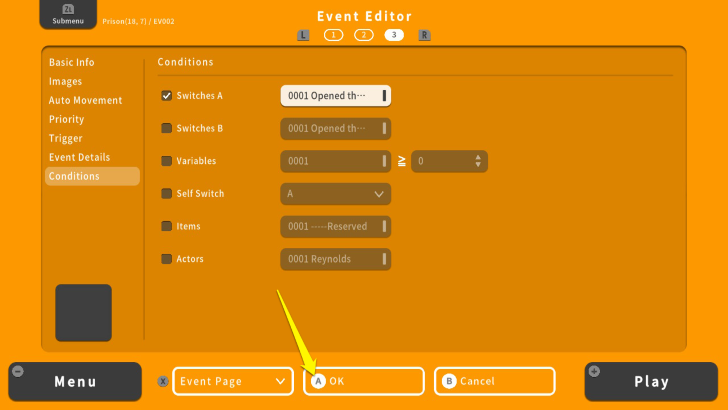Open Priority section
Screen dimensions: 728x410
click(66, 119)
